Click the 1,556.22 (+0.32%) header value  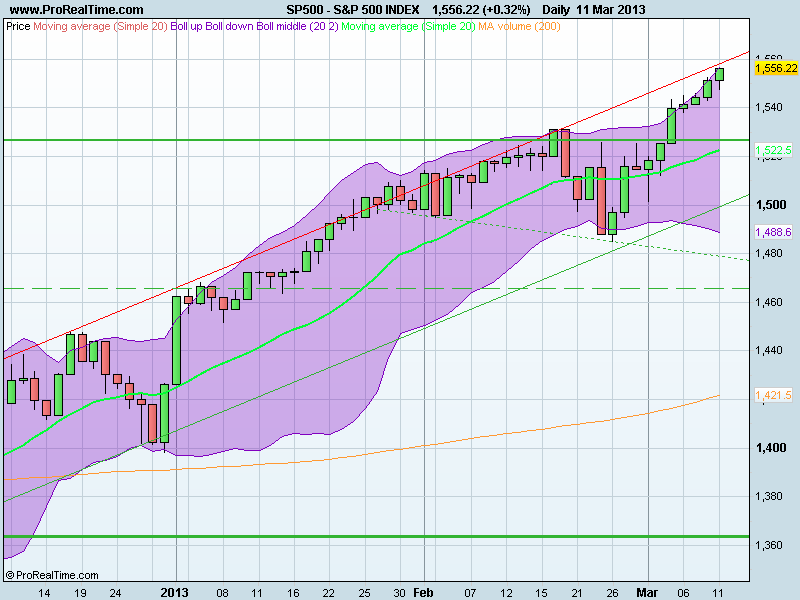point(481,10)
